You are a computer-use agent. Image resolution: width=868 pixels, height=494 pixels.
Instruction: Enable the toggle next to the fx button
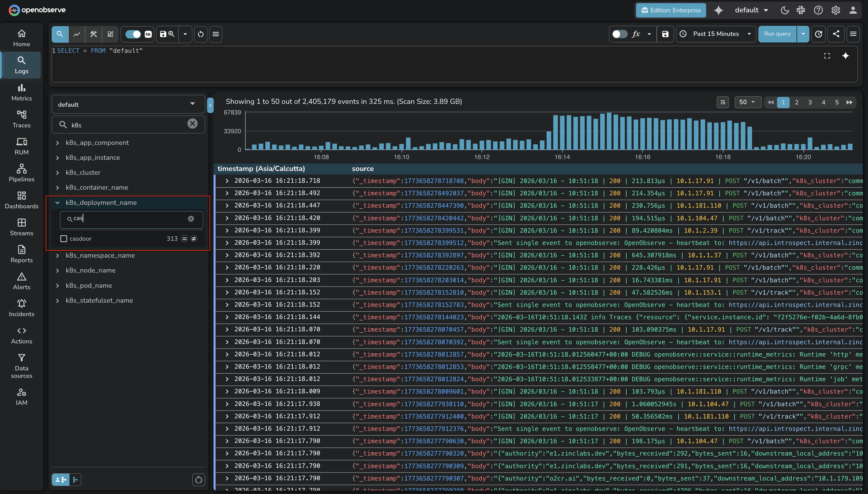coord(620,34)
